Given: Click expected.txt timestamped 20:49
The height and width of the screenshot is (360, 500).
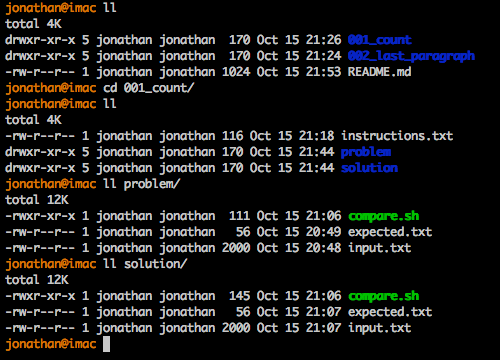Looking at the screenshot, I should [x=390, y=232].
